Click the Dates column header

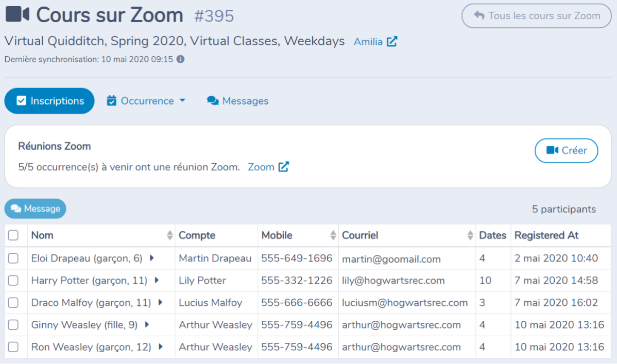tap(493, 235)
